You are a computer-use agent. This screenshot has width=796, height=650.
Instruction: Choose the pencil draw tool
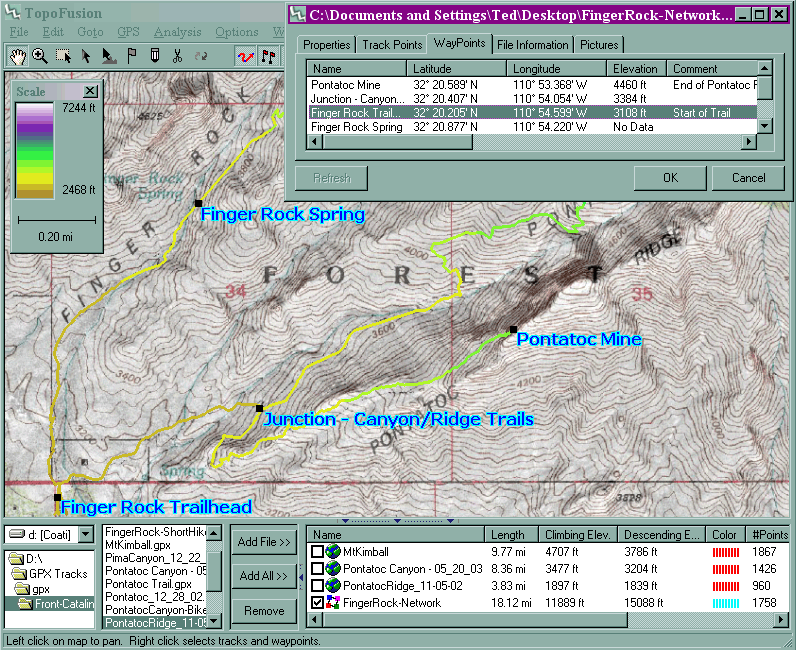154,56
